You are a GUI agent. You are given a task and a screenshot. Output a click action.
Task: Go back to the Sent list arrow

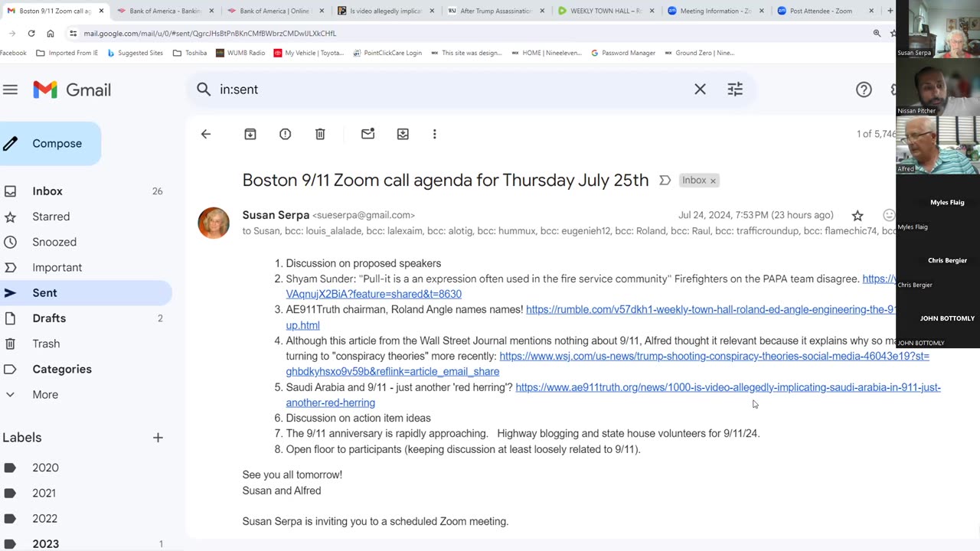[x=205, y=134]
